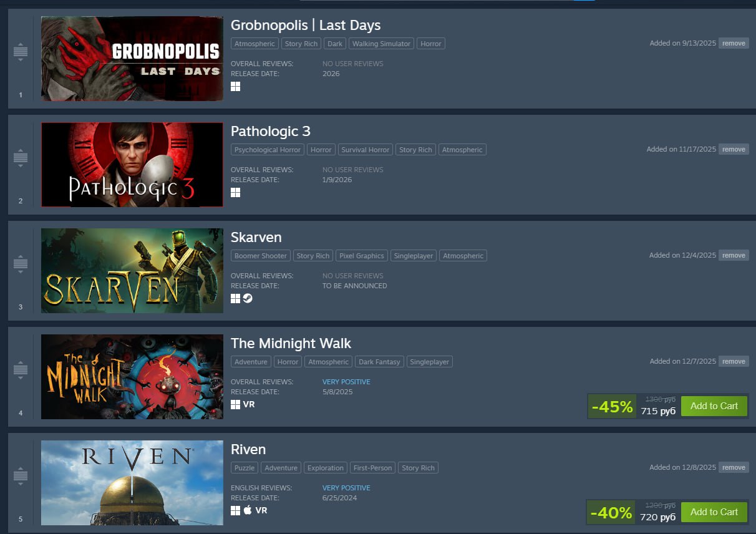This screenshot has height=534, width=756.
Task: Select the Psychological Horror tag
Action: 268,150
